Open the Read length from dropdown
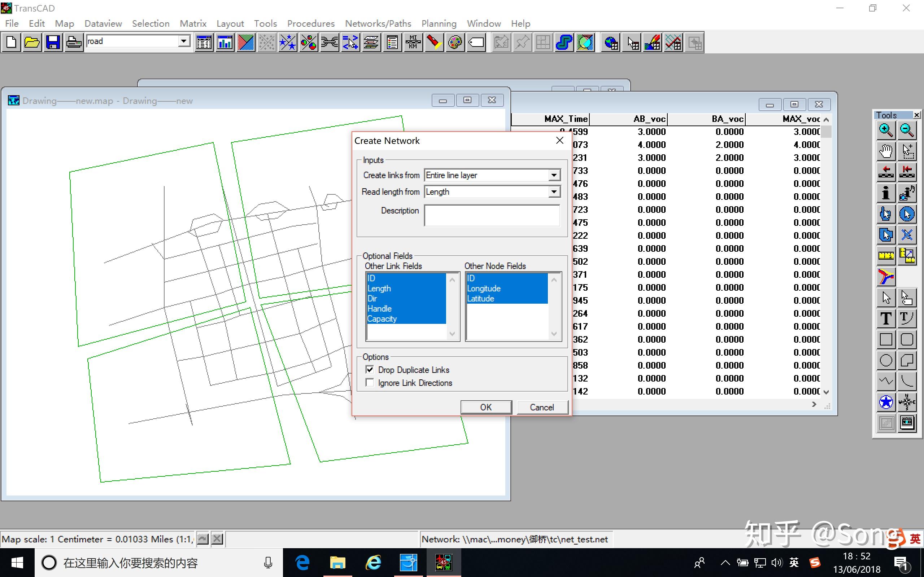Screen dimensions: 924x577 pos(554,191)
